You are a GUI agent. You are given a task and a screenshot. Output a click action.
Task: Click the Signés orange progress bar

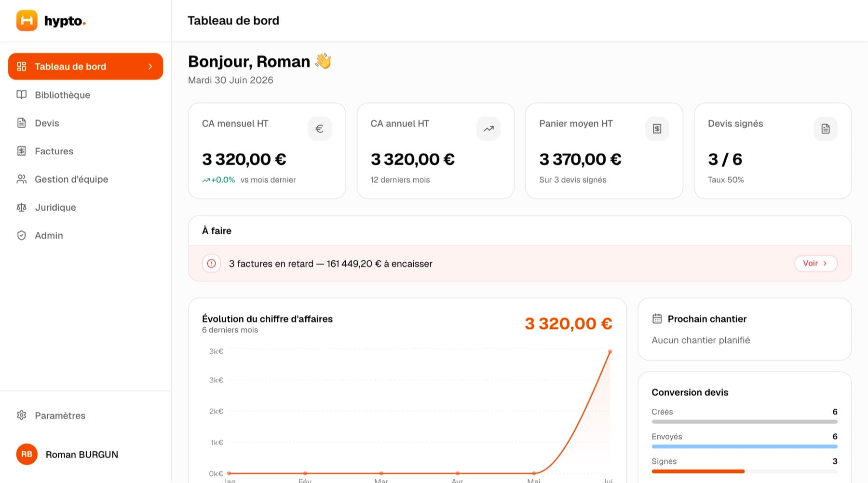pyautogui.click(x=698, y=471)
